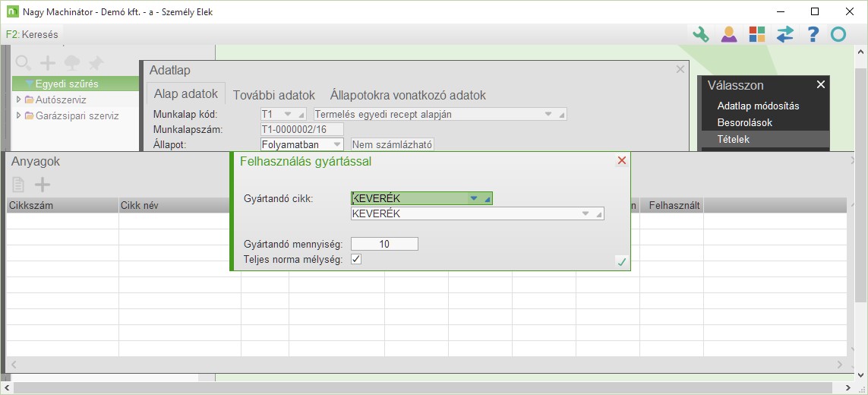Click F2: Keresés search button
This screenshot has width=868, height=395.
32,34
